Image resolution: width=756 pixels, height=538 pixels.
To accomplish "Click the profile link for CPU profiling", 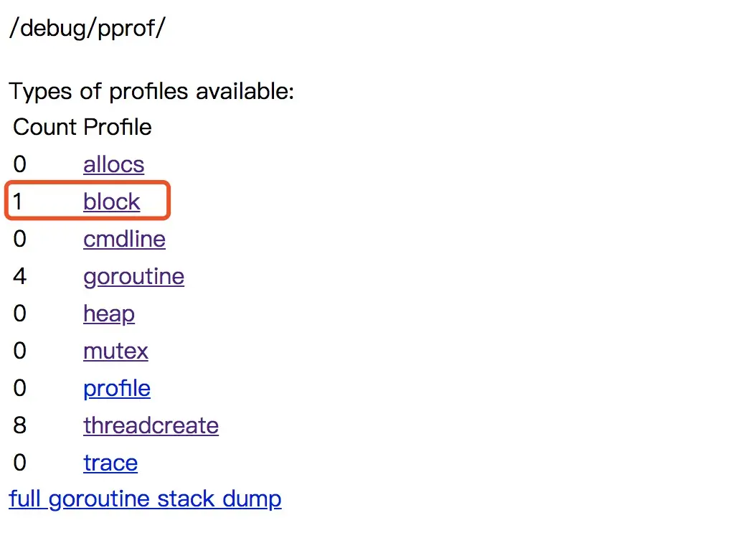I will coord(117,389).
